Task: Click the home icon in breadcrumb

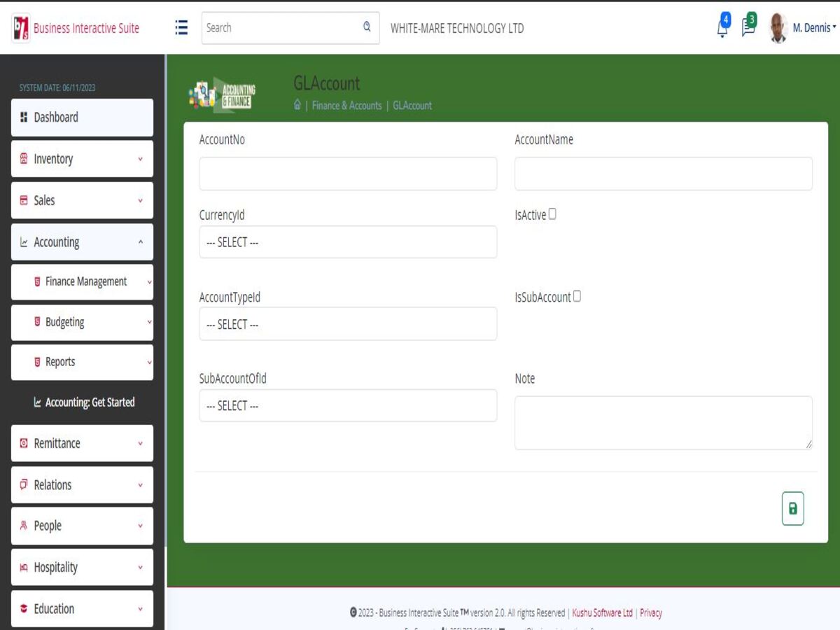Action: pos(297,105)
